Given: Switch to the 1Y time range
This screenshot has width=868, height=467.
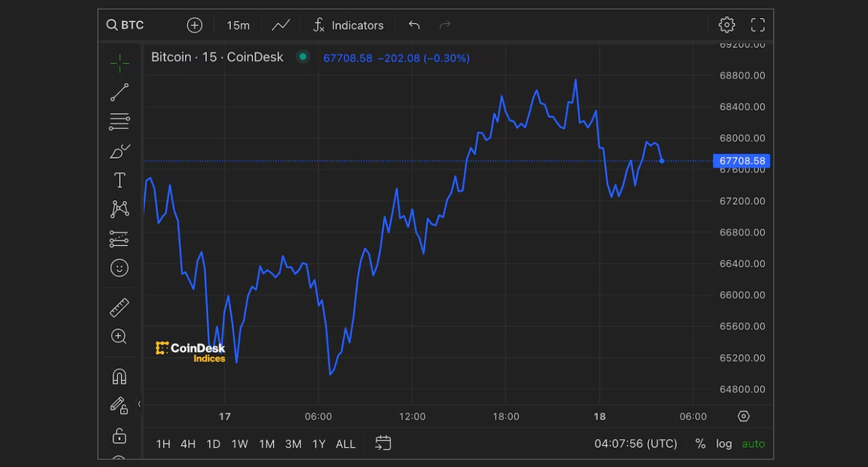Looking at the screenshot, I should pos(319,444).
